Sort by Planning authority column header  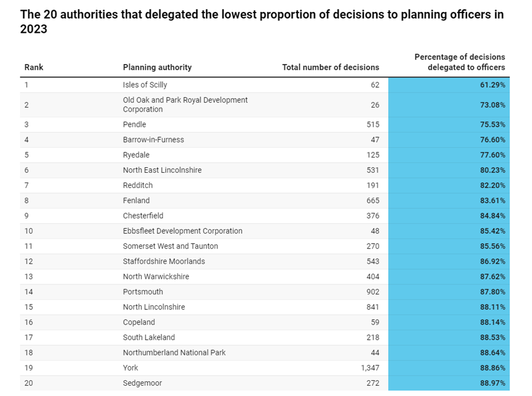(157, 67)
